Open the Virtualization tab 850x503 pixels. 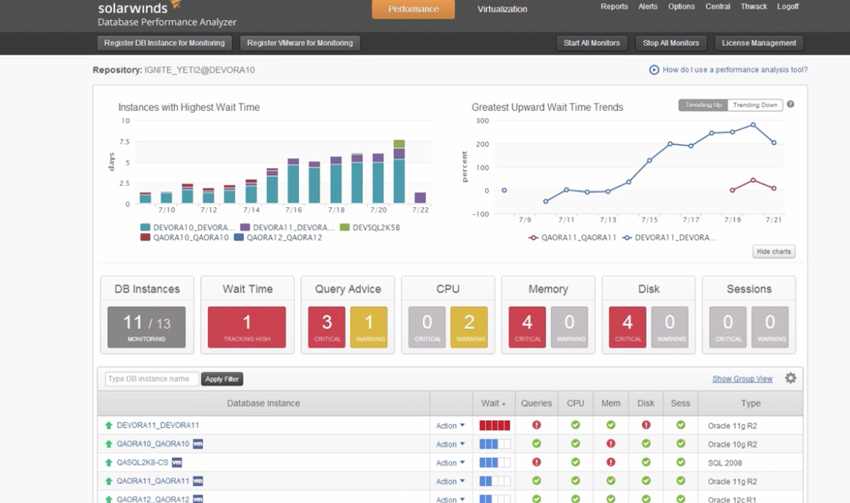(502, 9)
